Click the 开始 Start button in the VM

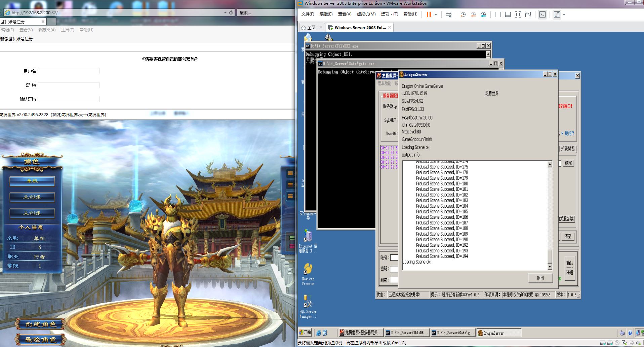[x=305, y=333]
